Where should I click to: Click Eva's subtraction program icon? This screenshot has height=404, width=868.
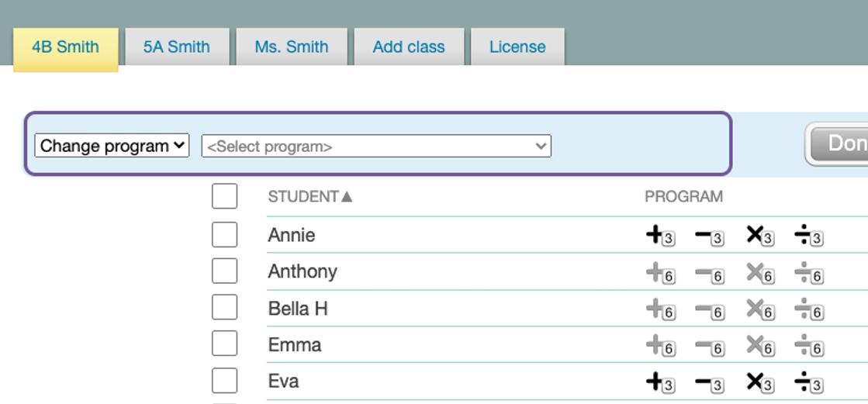709,382
